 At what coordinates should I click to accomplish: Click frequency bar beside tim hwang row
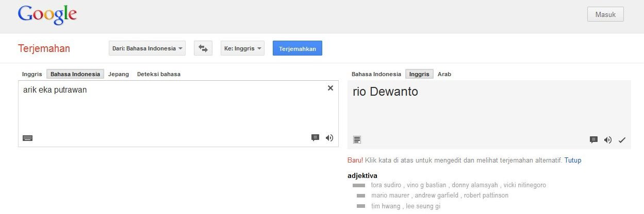(x=361, y=206)
